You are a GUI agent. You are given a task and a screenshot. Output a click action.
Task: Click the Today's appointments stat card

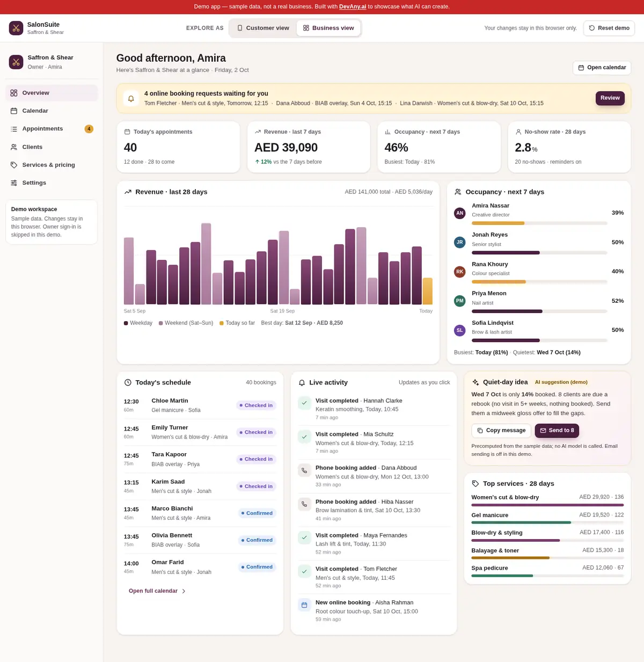click(x=178, y=147)
